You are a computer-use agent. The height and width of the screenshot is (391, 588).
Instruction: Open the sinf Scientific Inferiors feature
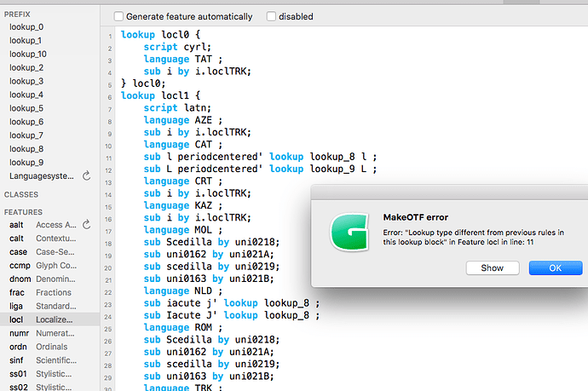click(x=43, y=359)
